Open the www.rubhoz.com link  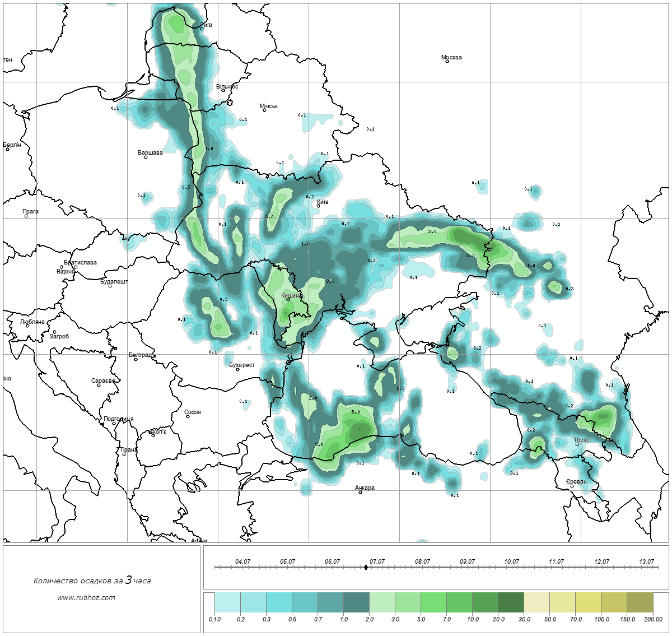pyautogui.click(x=86, y=597)
